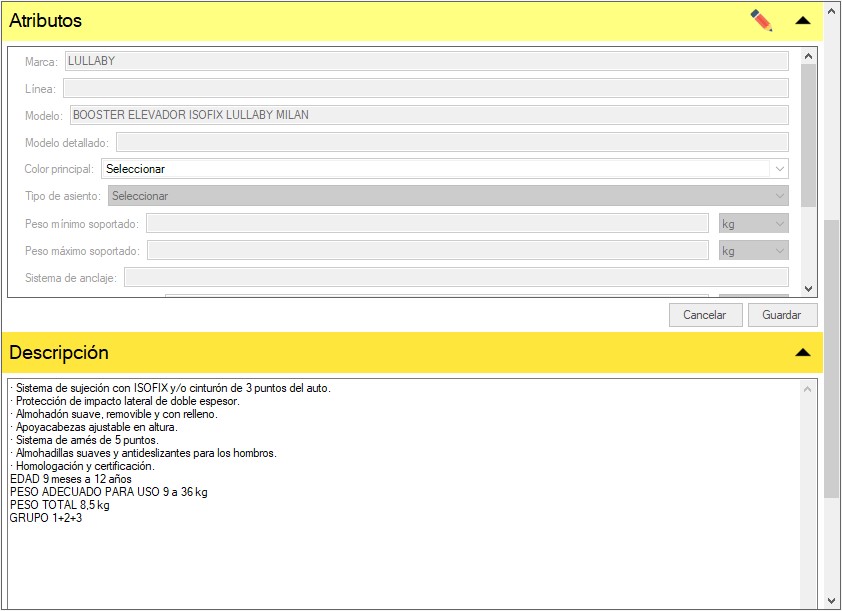Click the 'Color principal:' label

point(59,169)
